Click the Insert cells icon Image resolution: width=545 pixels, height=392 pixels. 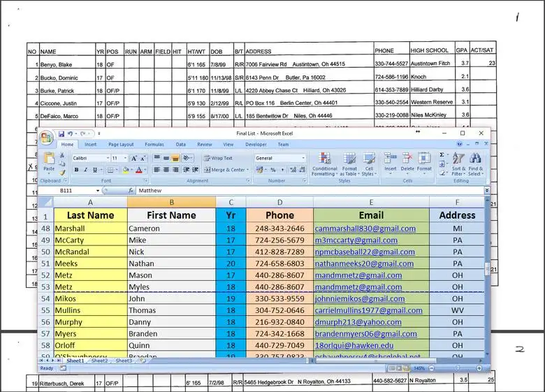[x=391, y=159]
